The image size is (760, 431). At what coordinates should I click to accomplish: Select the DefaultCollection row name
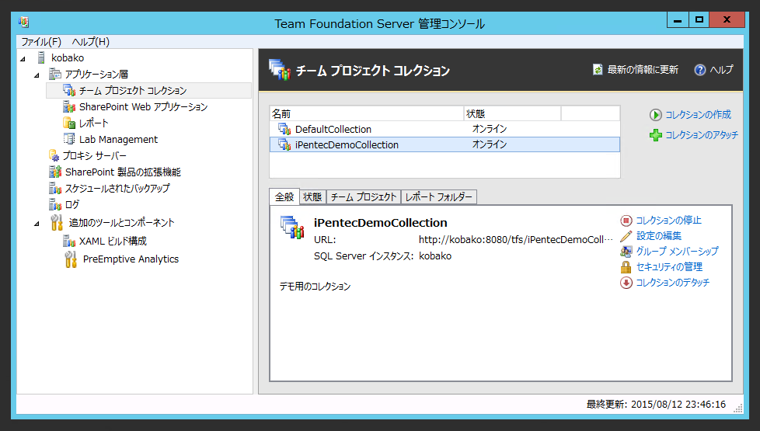[333, 129]
